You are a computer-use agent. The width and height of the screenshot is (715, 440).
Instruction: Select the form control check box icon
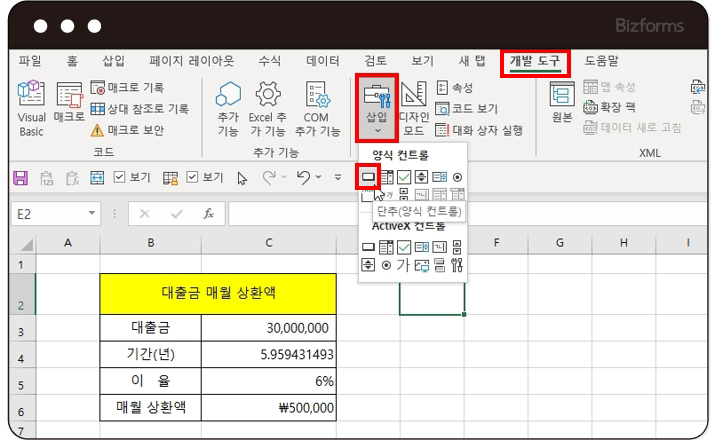[404, 177]
